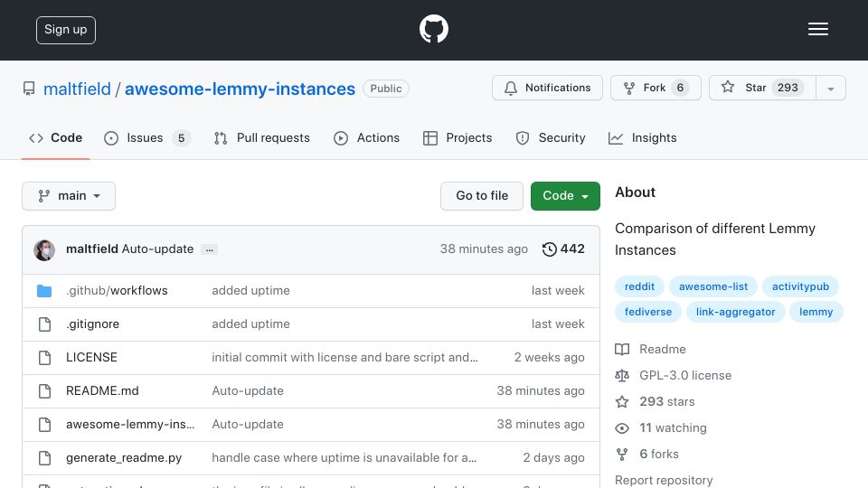Open the awesome-lemmy-ins… file
The image size is (868, 488).
(130, 425)
